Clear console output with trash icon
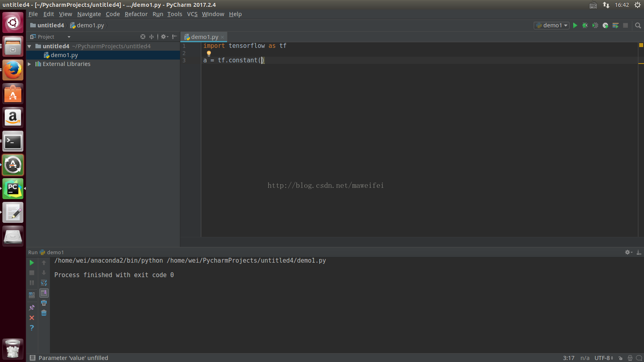Viewport: 644px width, 362px height. coord(44,313)
